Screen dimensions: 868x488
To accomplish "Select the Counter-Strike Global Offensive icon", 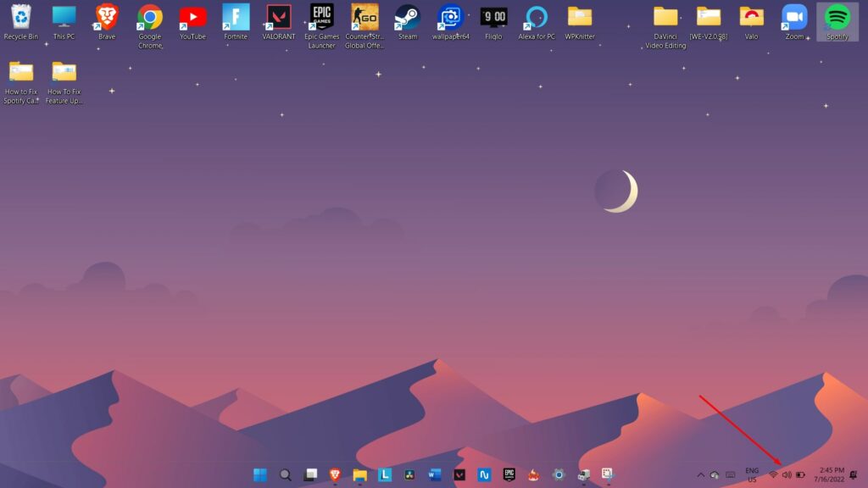I will point(364,18).
